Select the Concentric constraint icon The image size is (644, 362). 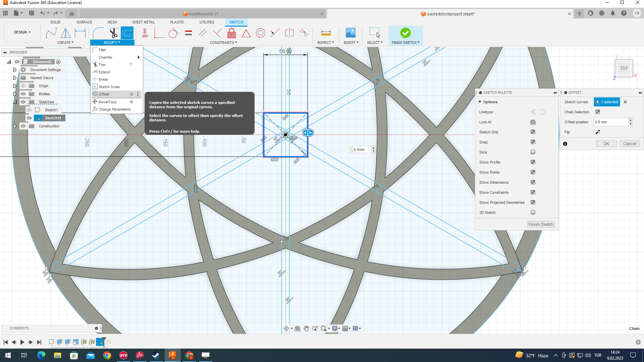(260, 33)
